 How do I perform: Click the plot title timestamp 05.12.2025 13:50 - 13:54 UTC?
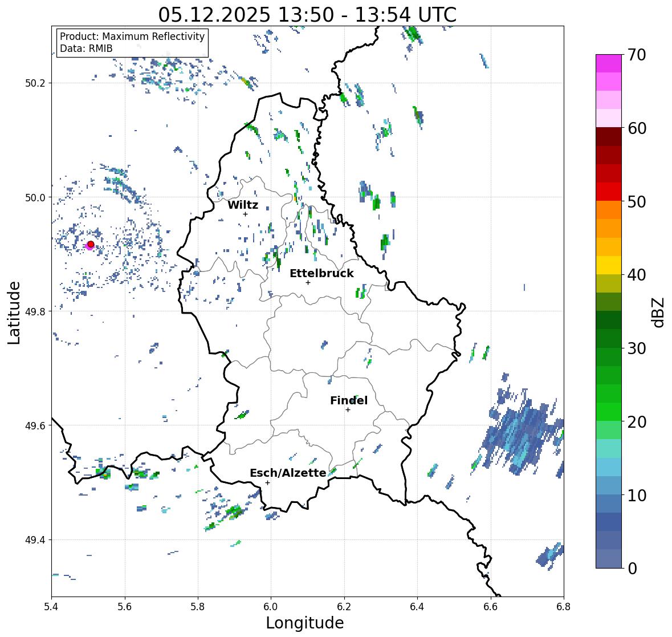(x=307, y=15)
